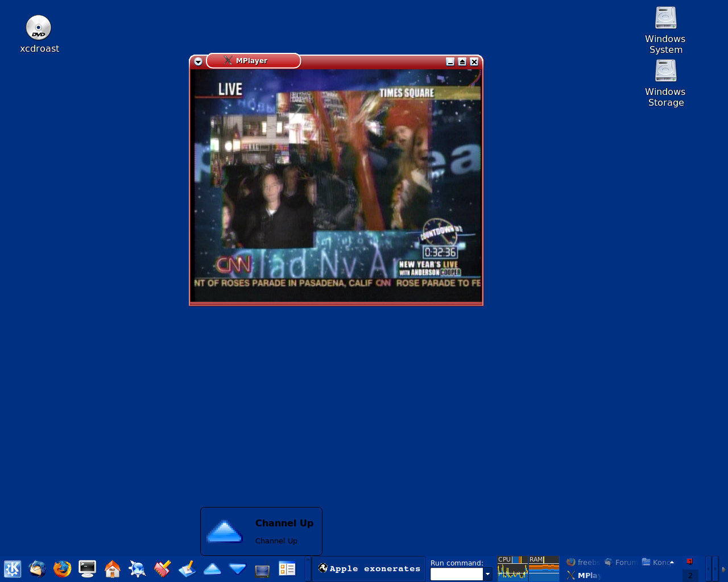The width and height of the screenshot is (728, 582).
Task: Open the Windows Storage drive icon
Action: [665, 71]
